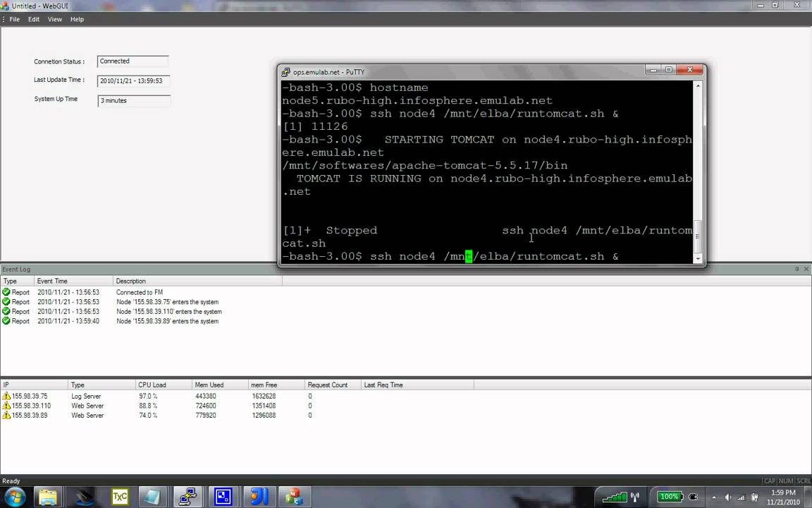Click the power plug tray icon
The image size is (812, 508).
693,497
